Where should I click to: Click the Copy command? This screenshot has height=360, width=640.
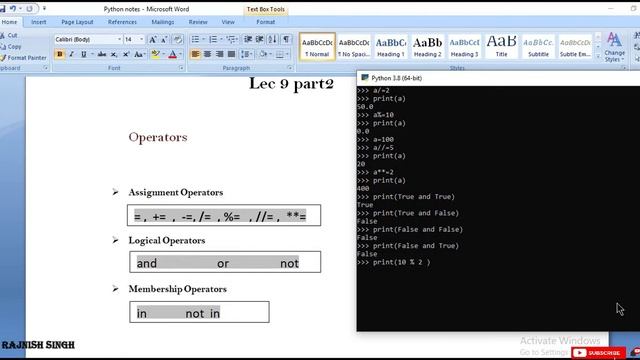[x=11, y=47]
